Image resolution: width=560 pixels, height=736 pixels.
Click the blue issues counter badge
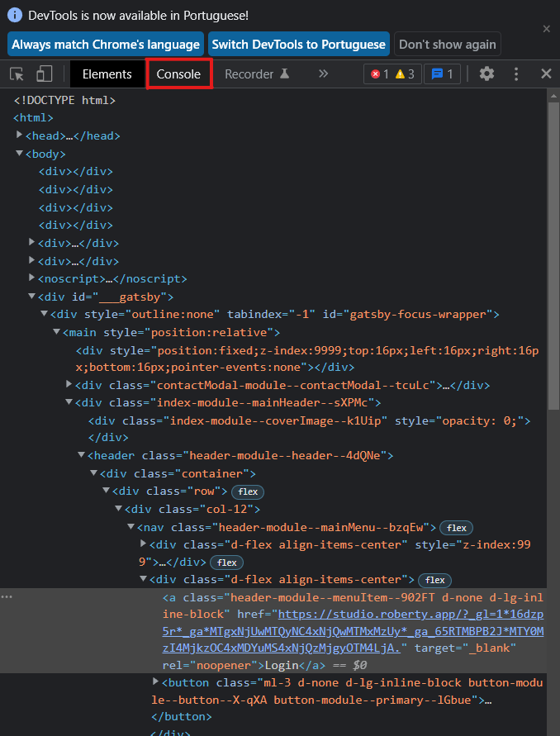click(442, 74)
